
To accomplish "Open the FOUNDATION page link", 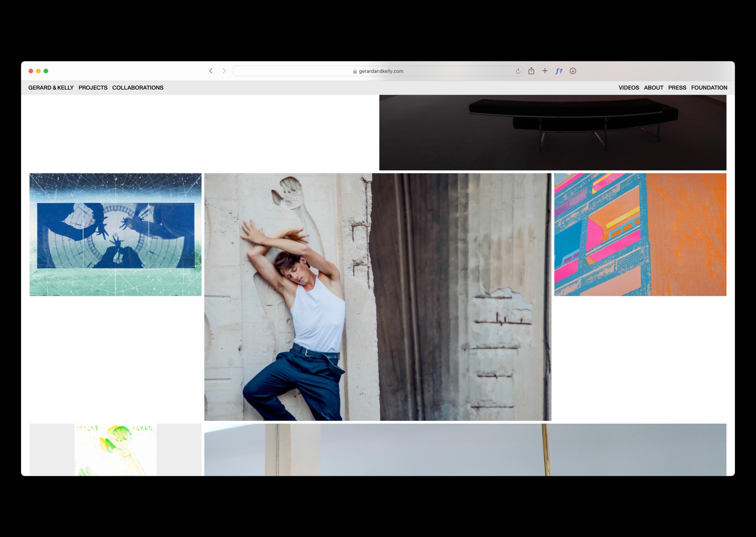I will point(709,88).
